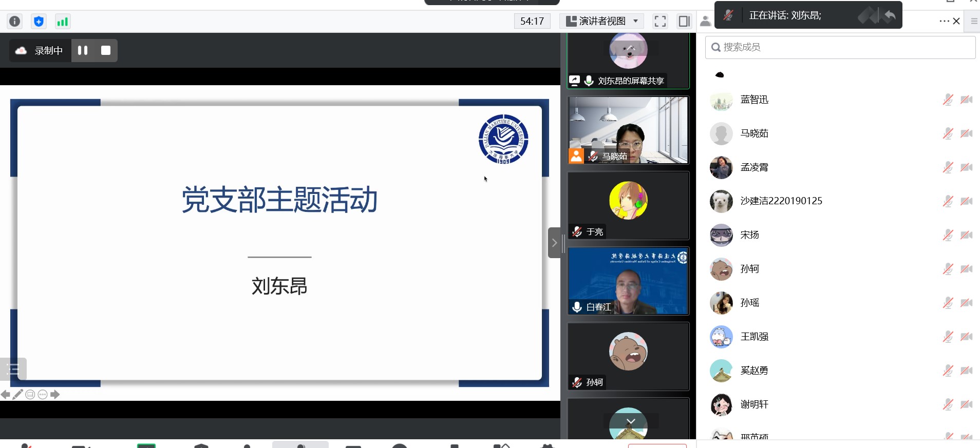Select the pen annotation tool on slide
This screenshot has height=448, width=980.
point(18,394)
